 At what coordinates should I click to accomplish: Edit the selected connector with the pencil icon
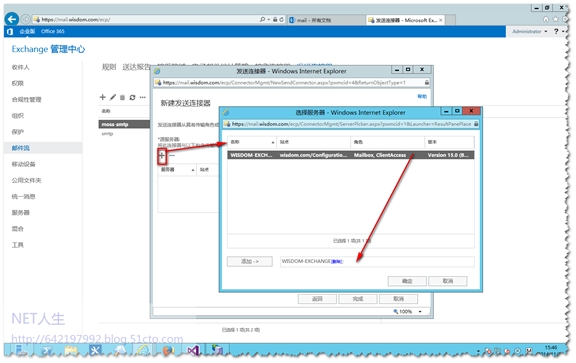coord(113,97)
